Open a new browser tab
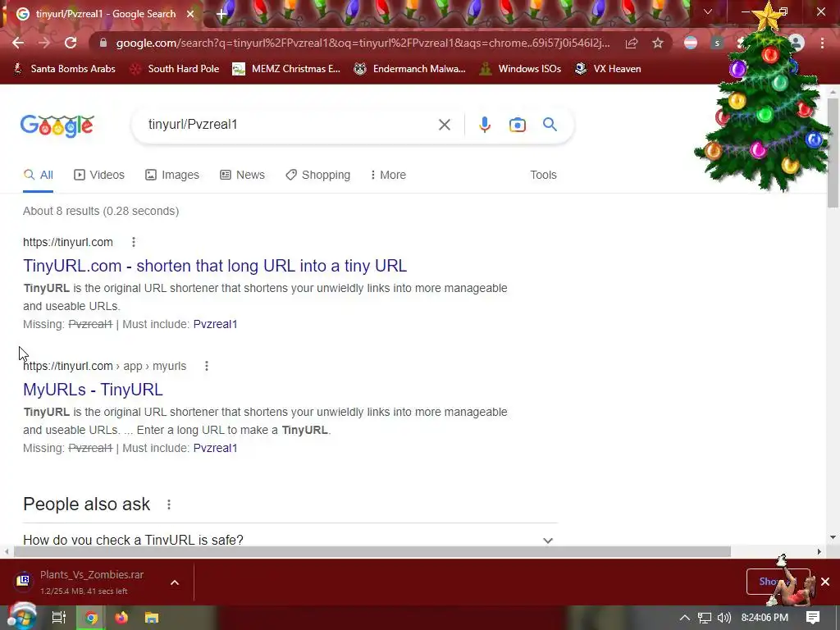 point(221,14)
